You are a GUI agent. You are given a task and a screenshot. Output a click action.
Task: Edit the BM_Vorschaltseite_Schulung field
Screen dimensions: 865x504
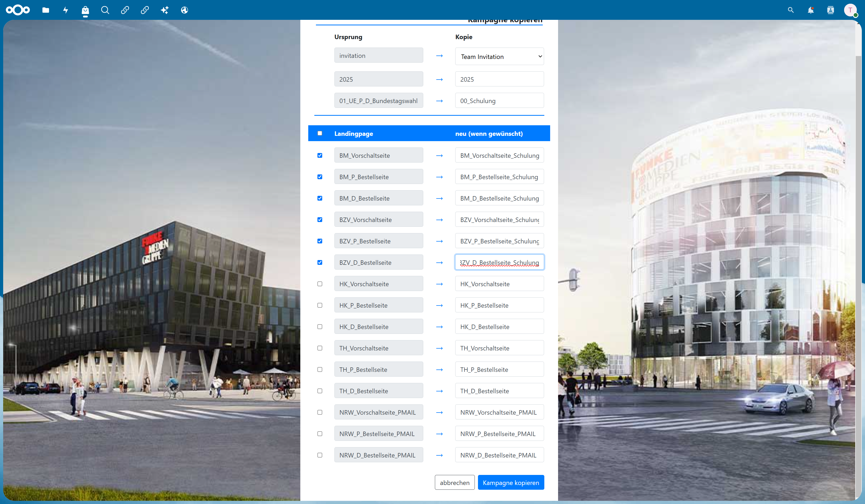point(499,155)
